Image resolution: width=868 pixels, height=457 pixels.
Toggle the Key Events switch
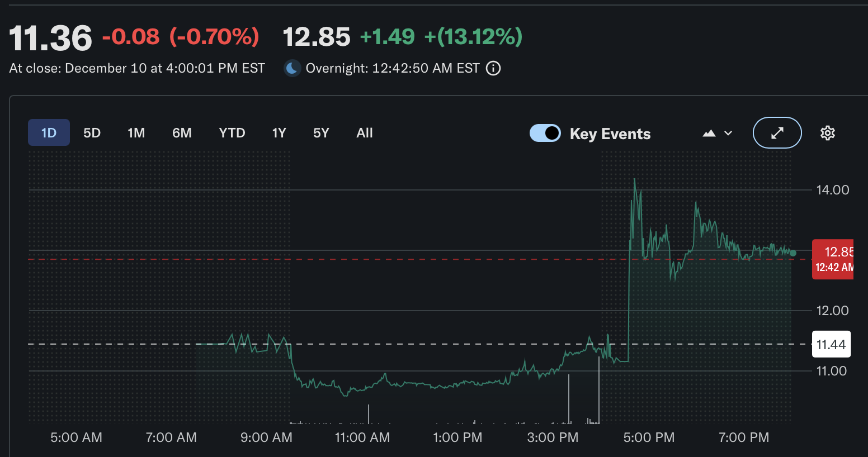(x=545, y=133)
